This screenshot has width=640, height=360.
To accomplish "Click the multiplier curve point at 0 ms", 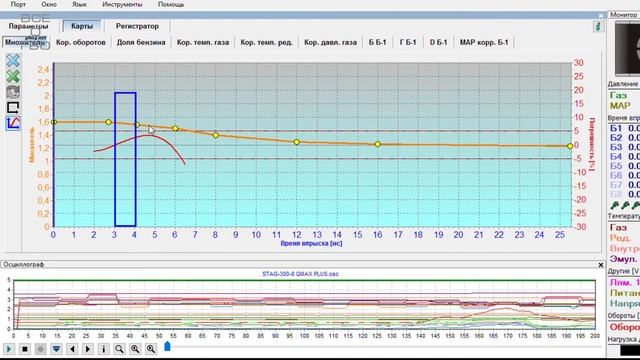I will point(53,122).
